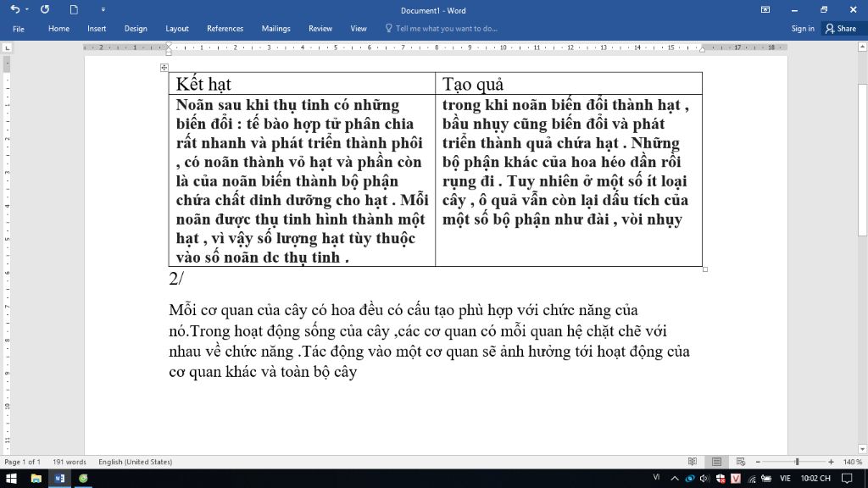This screenshot has width=868, height=488.
Task: Click the zoom slider handle
Action: click(x=797, y=462)
